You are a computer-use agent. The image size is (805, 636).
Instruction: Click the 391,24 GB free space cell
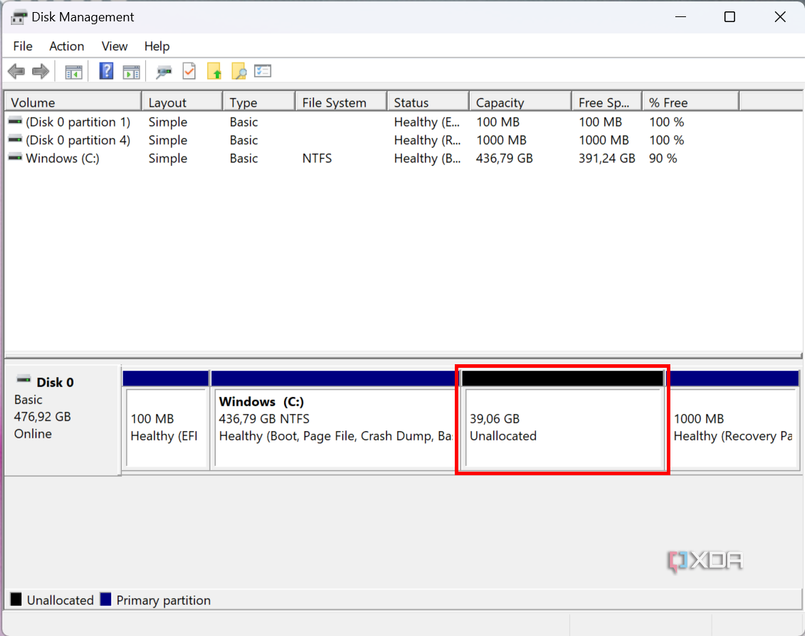coord(607,158)
